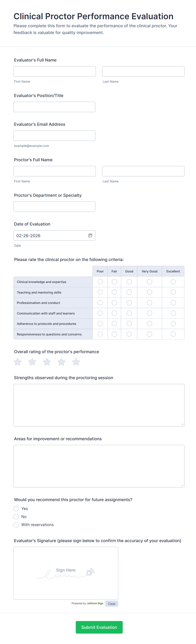Clear the evaluator's signature

(x=111, y=603)
